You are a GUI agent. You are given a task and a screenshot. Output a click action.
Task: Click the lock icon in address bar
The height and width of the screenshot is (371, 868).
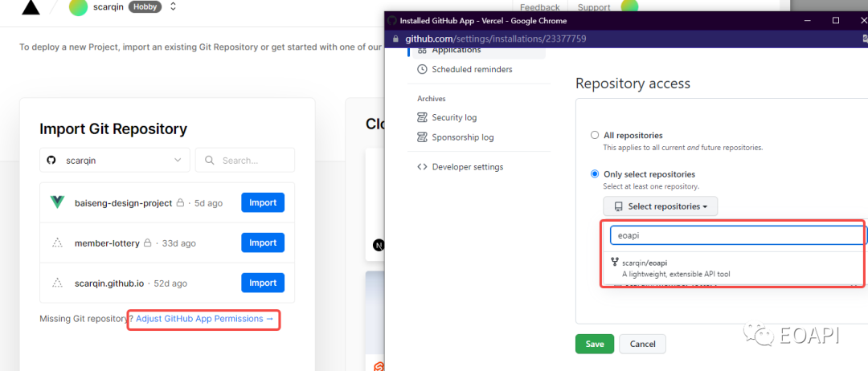(x=395, y=39)
